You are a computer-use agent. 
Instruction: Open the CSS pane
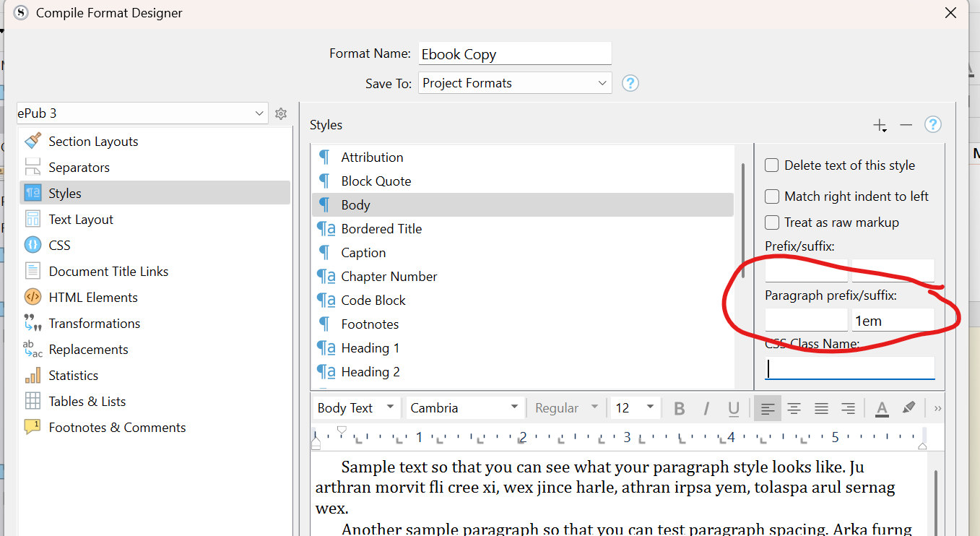point(154,246)
